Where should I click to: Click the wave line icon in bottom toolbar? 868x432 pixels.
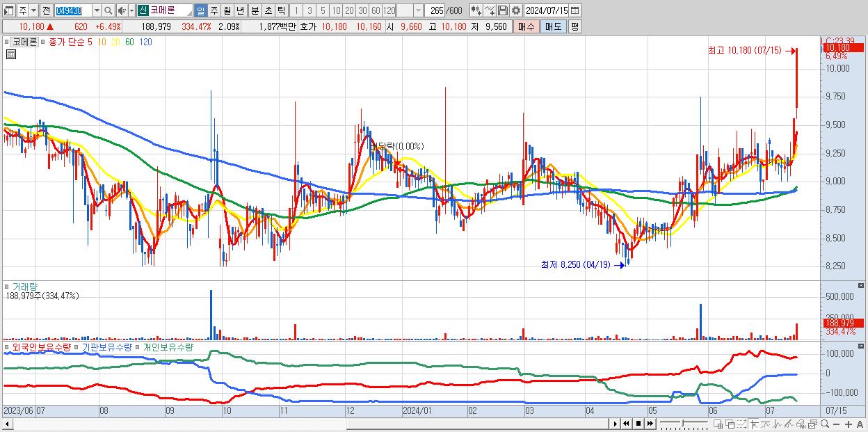tap(766, 424)
